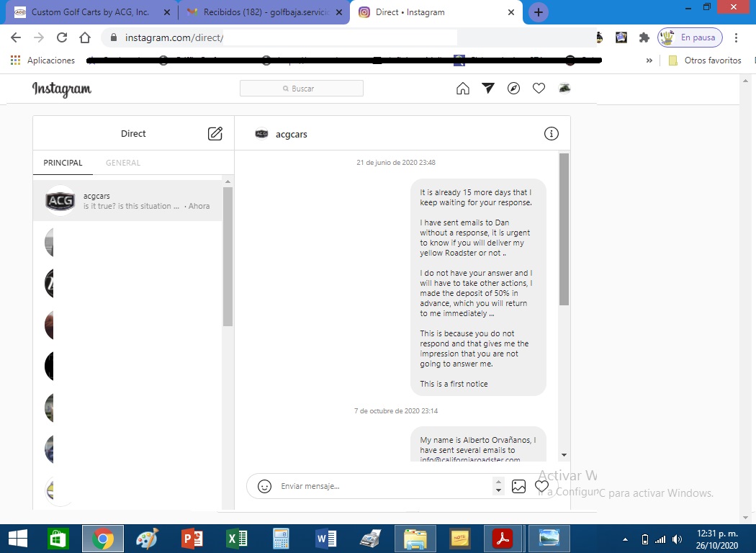Image resolution: width=756 pixels, height=553 pixels.
Task: Open Word from the taskbar
Action: click(325, 539)
